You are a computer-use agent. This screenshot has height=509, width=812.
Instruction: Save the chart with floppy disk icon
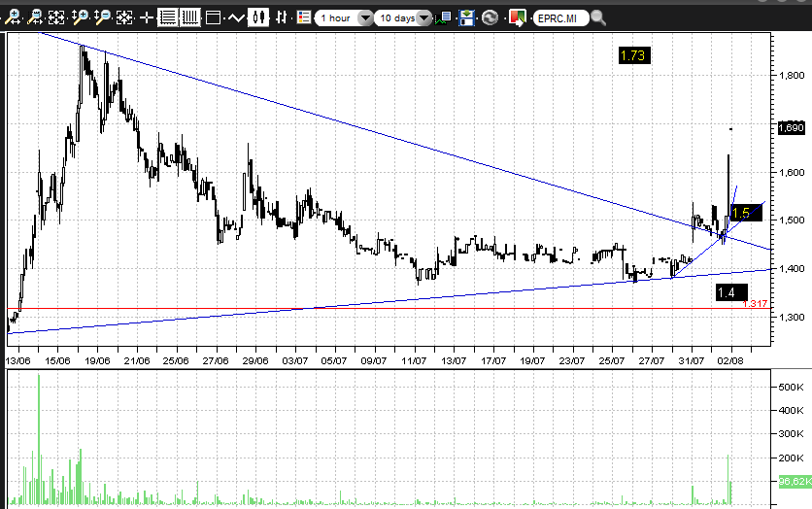point(467,17)
